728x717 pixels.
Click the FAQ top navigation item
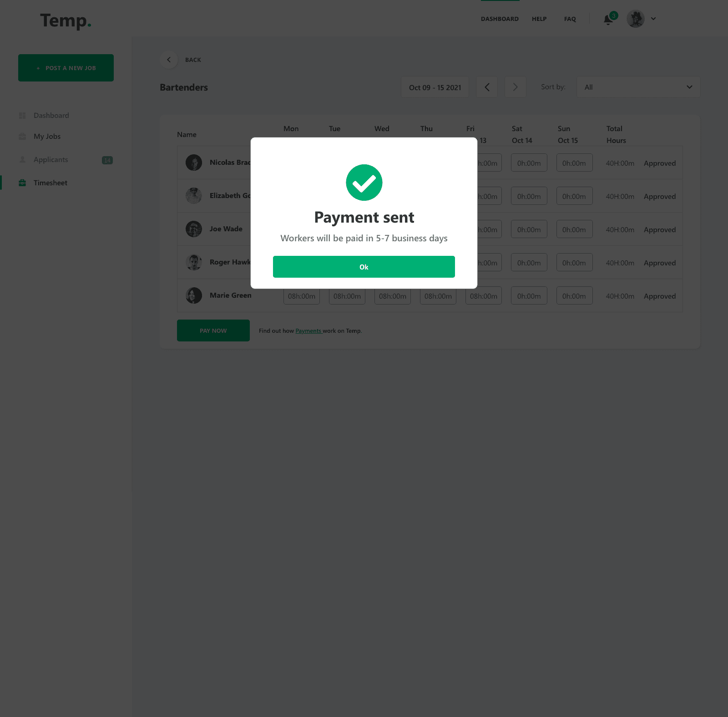pos(570,19)
